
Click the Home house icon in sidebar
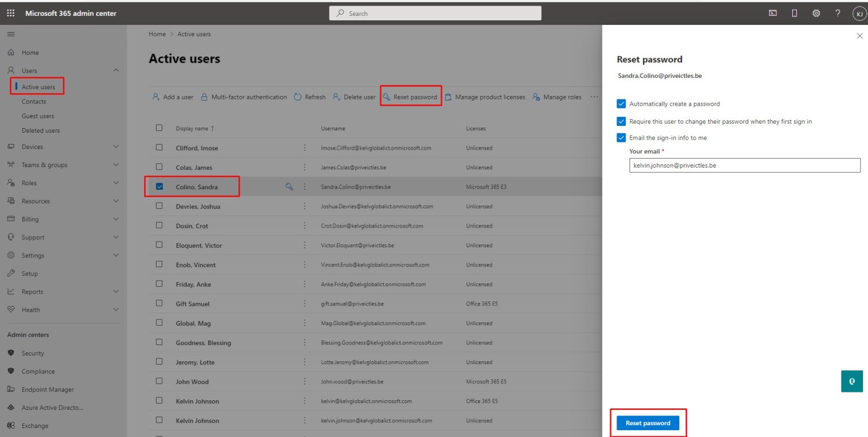pos(11,53)
